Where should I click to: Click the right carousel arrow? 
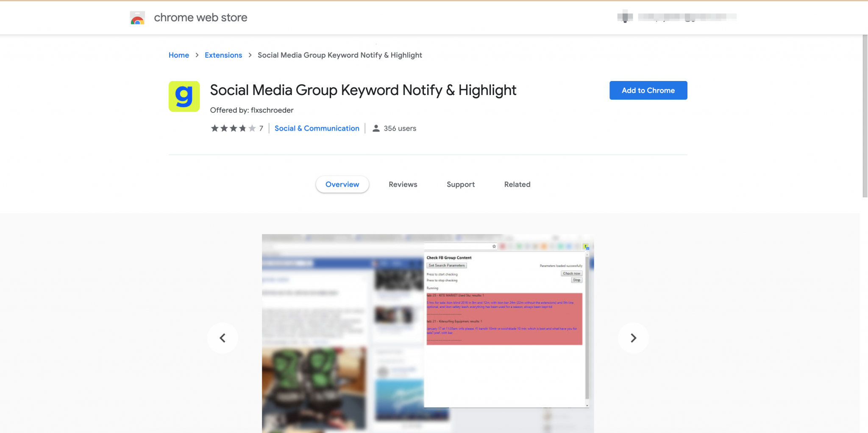click(x=633, y=338)
